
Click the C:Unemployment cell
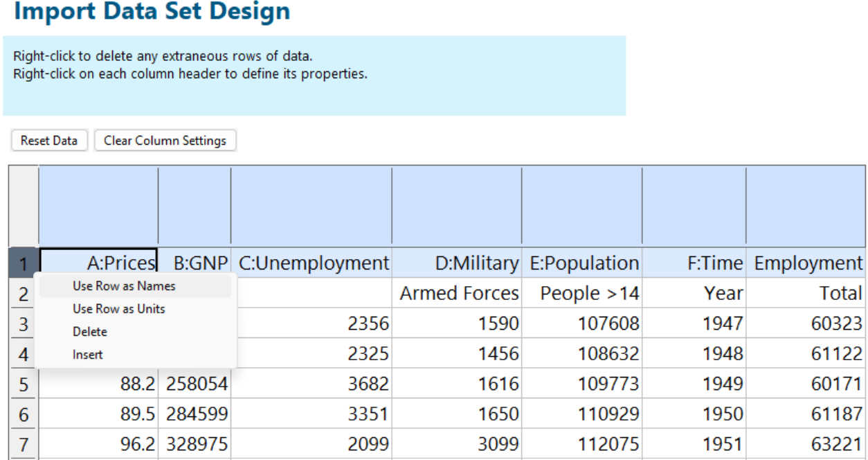coord(311,263)
